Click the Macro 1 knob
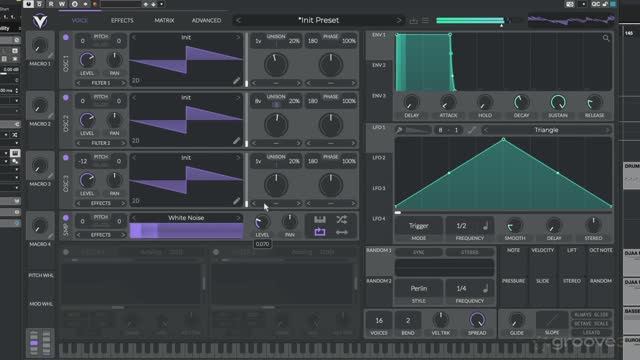640x360 pixels. [40, 45]
